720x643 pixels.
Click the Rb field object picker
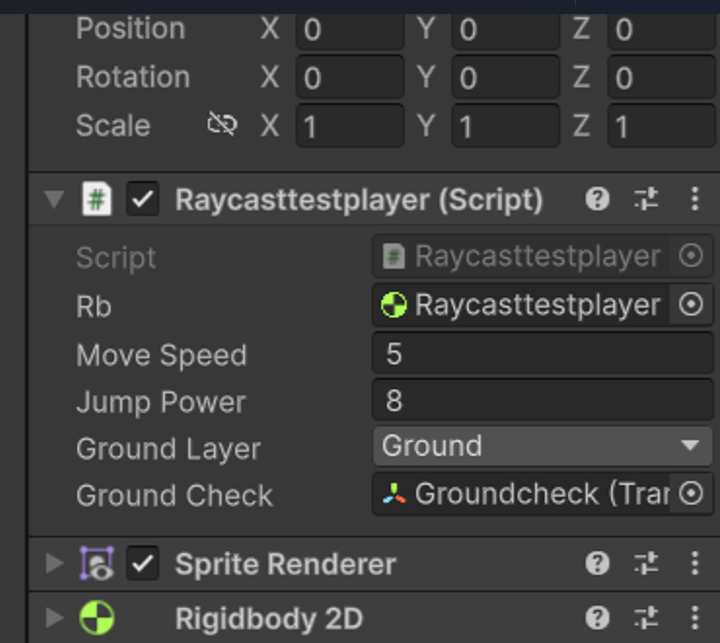(x=691, y=305)
